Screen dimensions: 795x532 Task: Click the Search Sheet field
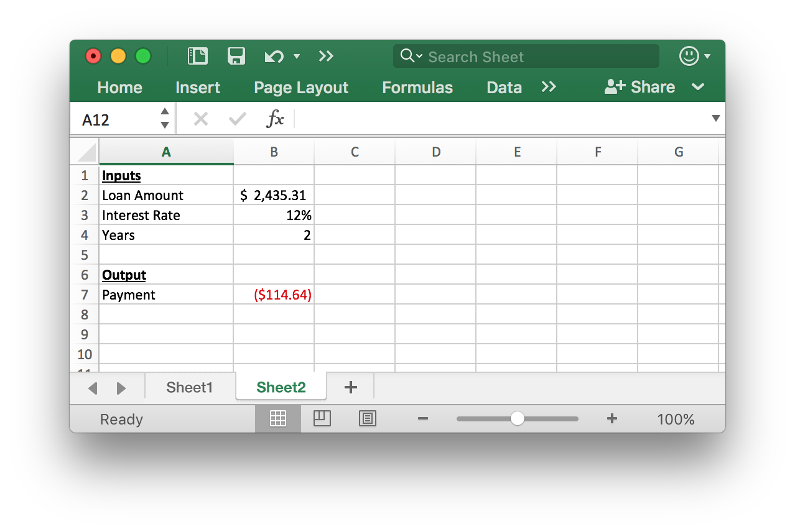535,57
